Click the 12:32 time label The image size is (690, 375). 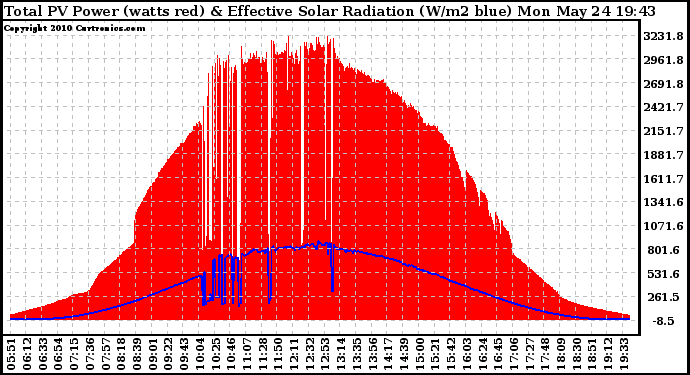(x=309, y=354)
